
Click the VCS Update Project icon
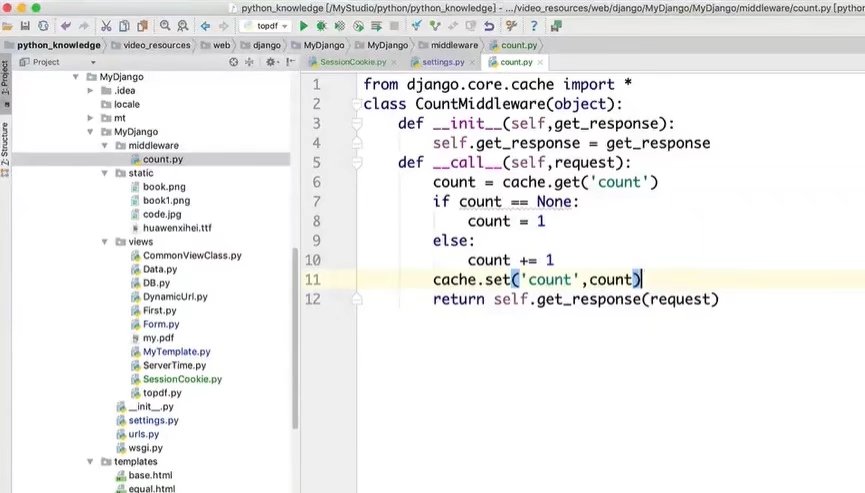417,26
